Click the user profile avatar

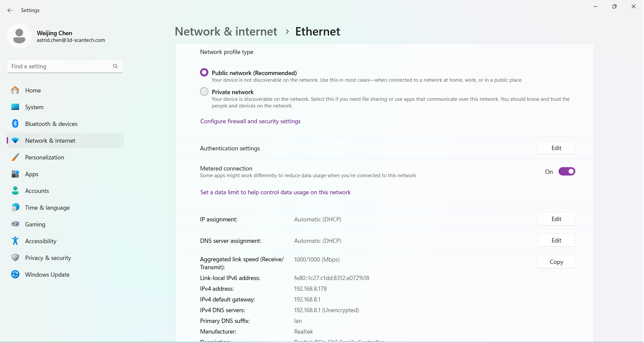[x=19, y=36]
